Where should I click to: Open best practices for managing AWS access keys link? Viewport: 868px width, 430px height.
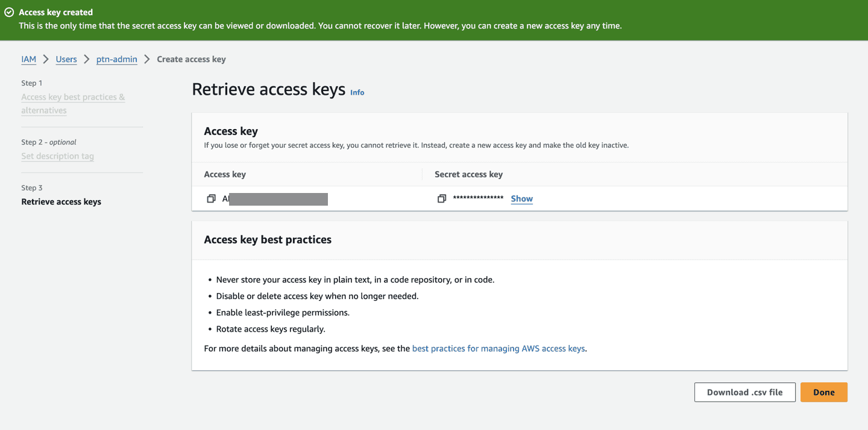pyautogui.click(x=498, y=349)
